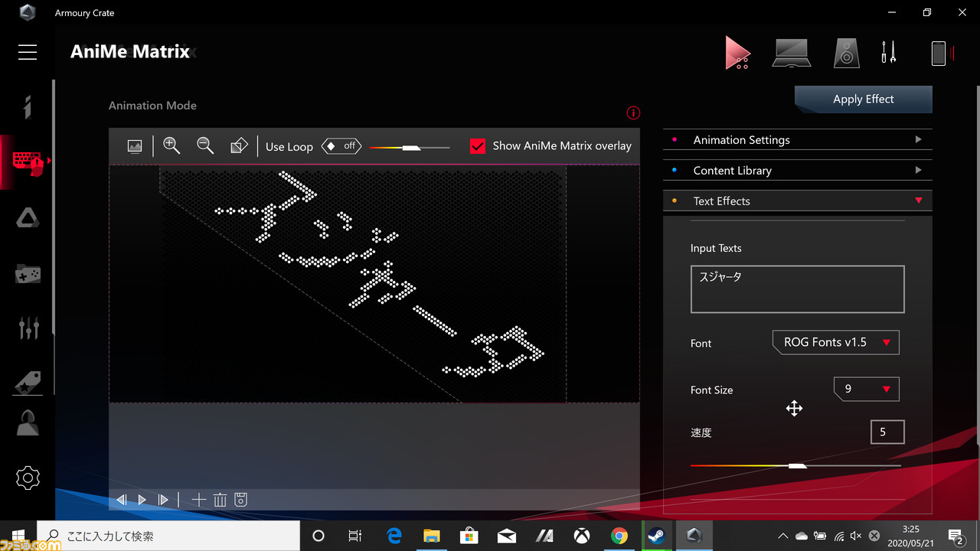Play the animation preview
The image size is (980, 551).
click(142, 500)
